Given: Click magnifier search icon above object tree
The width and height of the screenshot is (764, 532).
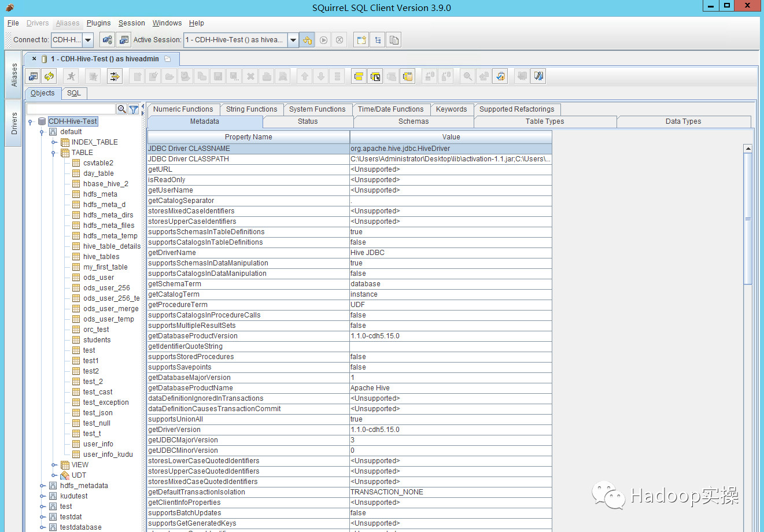Looking at the screenshot, I should [121, 109].
